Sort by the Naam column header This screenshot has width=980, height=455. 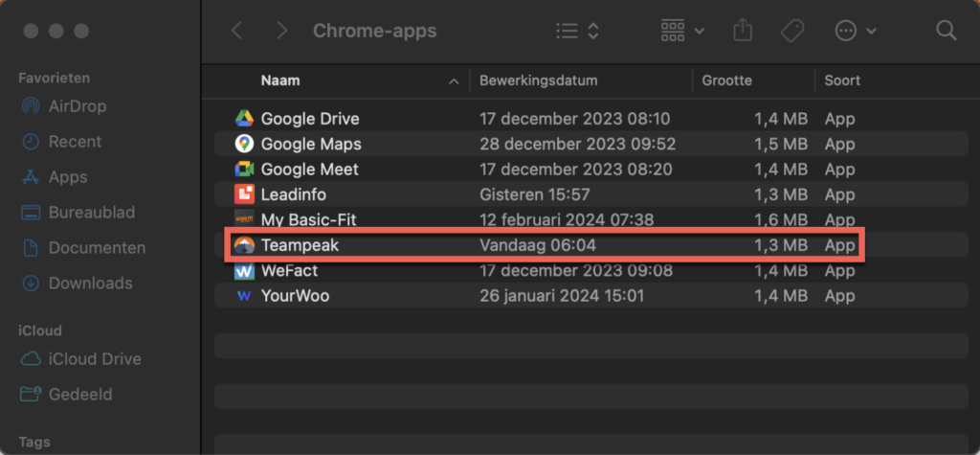tap(280, 80)
